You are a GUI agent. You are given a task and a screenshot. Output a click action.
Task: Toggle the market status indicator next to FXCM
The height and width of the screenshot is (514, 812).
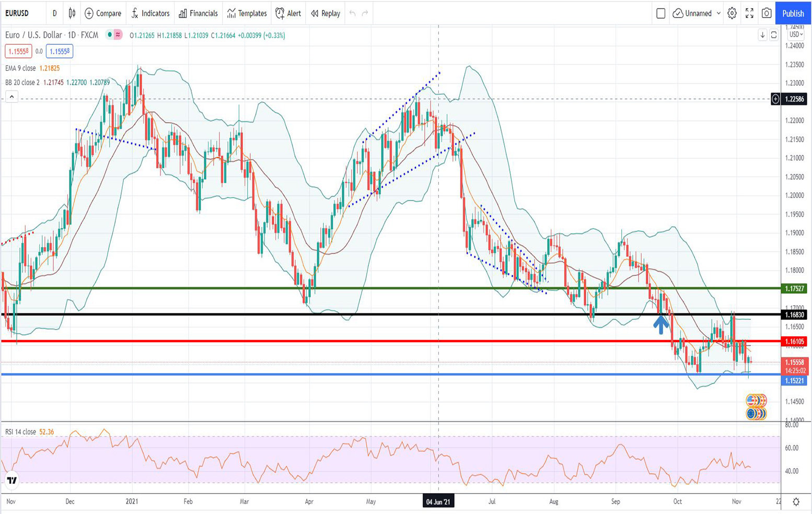click(x=110, y=35)
